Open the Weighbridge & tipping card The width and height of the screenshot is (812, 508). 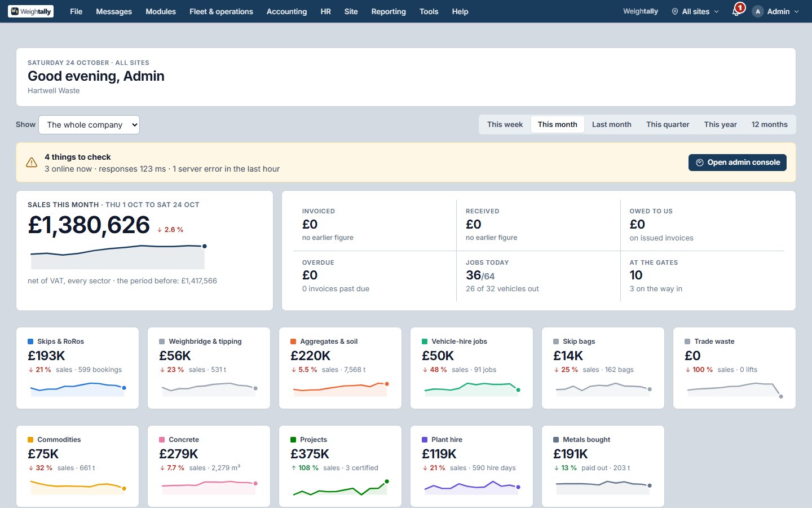click(x=209, y=368)
